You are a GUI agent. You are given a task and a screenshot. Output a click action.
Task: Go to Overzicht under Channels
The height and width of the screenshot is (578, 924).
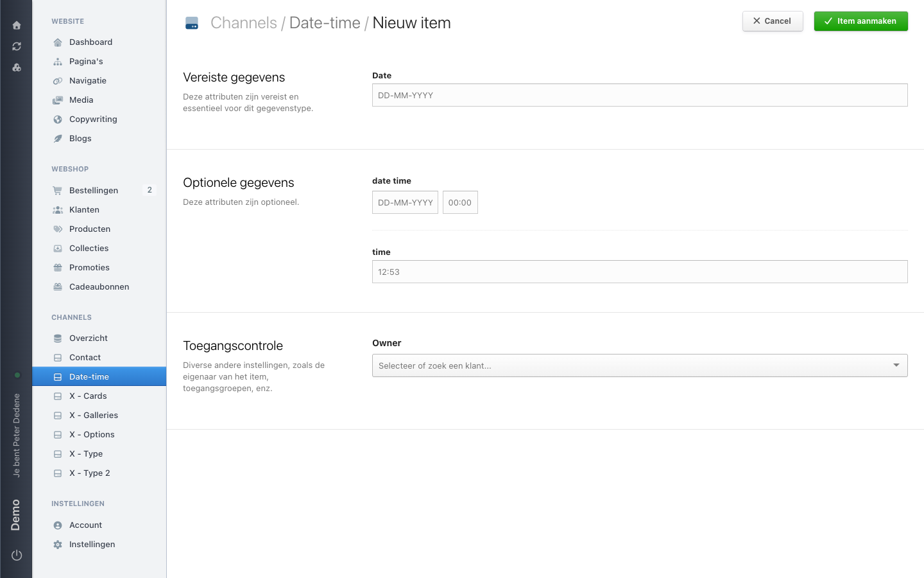coord(89,338)
